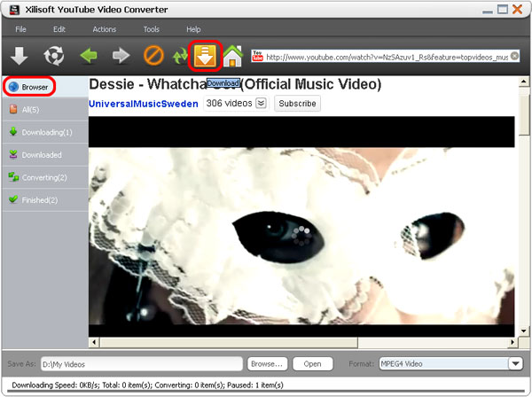Image resolution: width=532 pixels, height=397 pixels.
Task: Click the horizontal scrollbar left arrow
Action: point(94,342)
